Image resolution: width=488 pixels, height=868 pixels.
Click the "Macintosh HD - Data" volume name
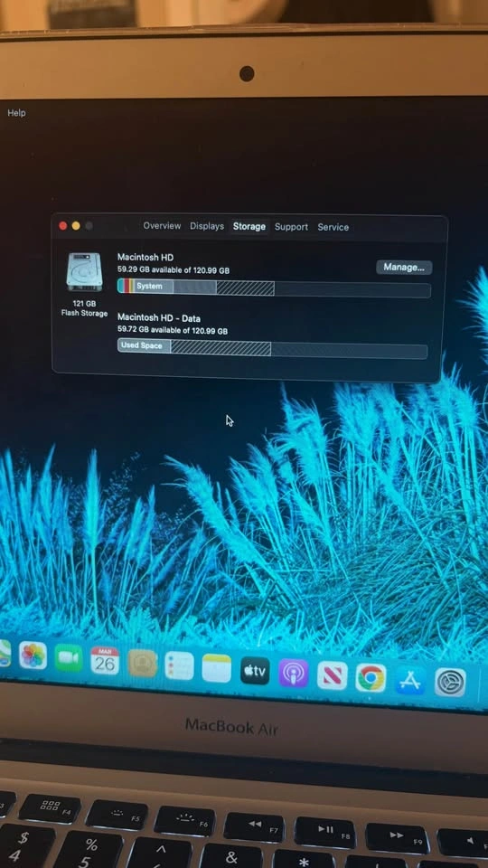159,318
